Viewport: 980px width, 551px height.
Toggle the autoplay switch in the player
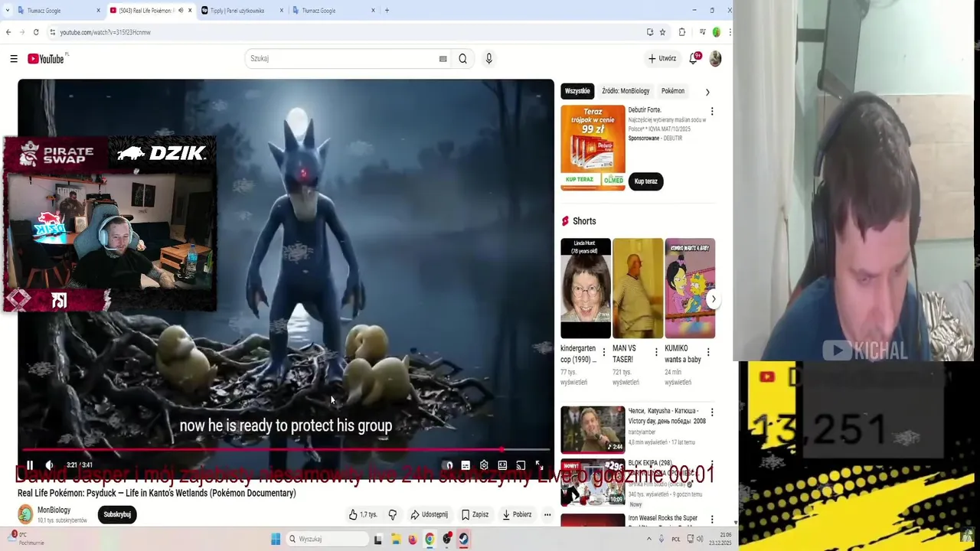[449, 465]
